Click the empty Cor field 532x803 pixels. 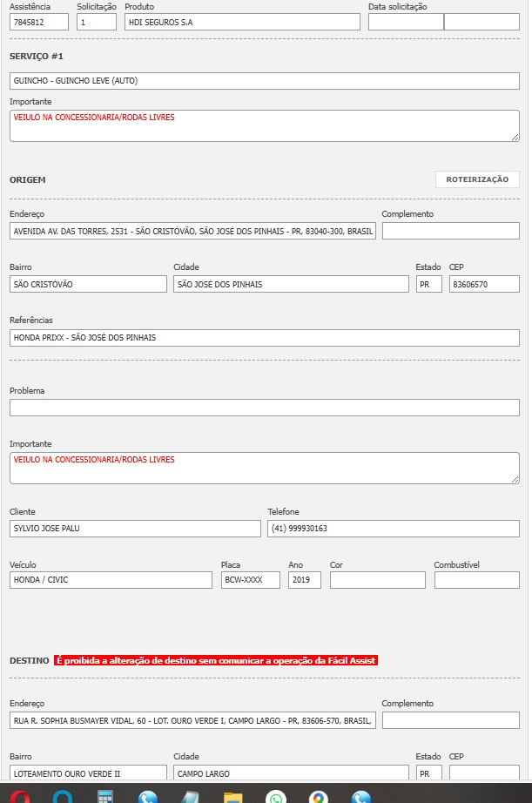click(378, 580)
